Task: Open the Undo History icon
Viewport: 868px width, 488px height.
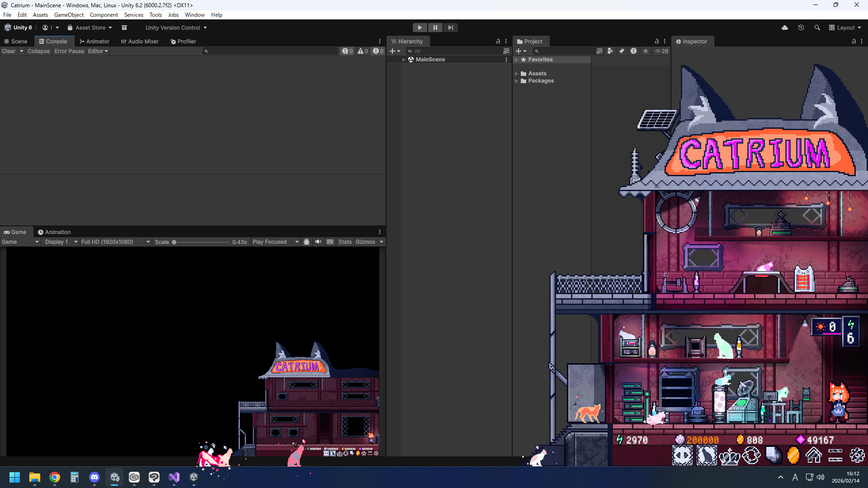Action: pos(801,28)
